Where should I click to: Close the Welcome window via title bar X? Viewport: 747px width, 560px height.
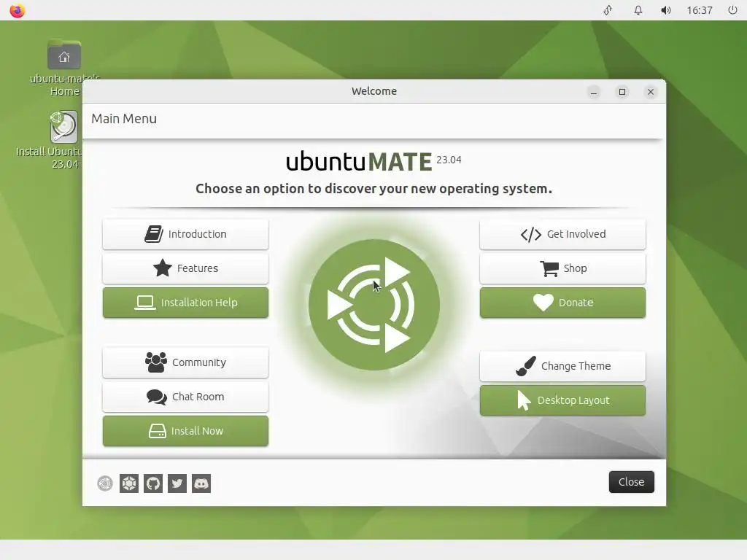tap(651, 92)
